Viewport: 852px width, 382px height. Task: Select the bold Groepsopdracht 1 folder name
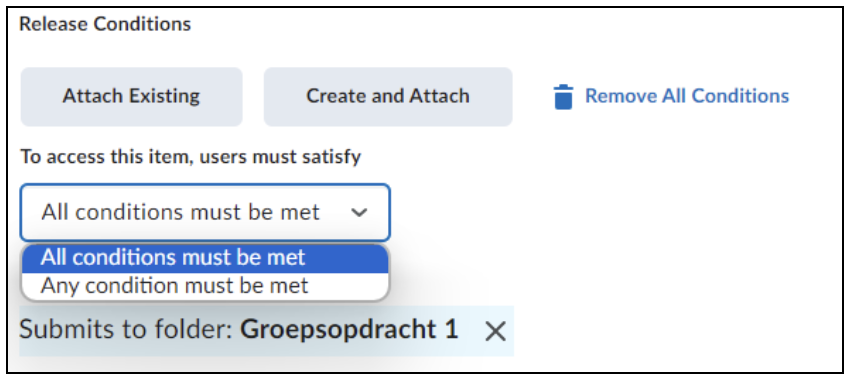[x=349, y=329]
